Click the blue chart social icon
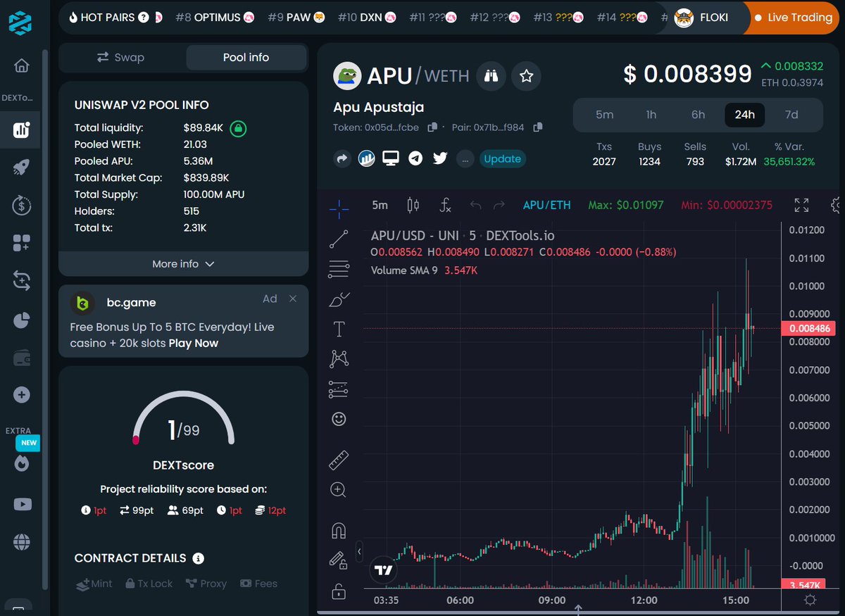This screenshot has width=845, height=616. tap(366, 158)
